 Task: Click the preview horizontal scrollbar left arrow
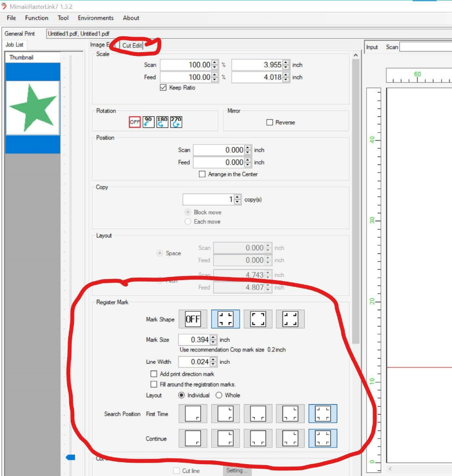coord(391,468)
